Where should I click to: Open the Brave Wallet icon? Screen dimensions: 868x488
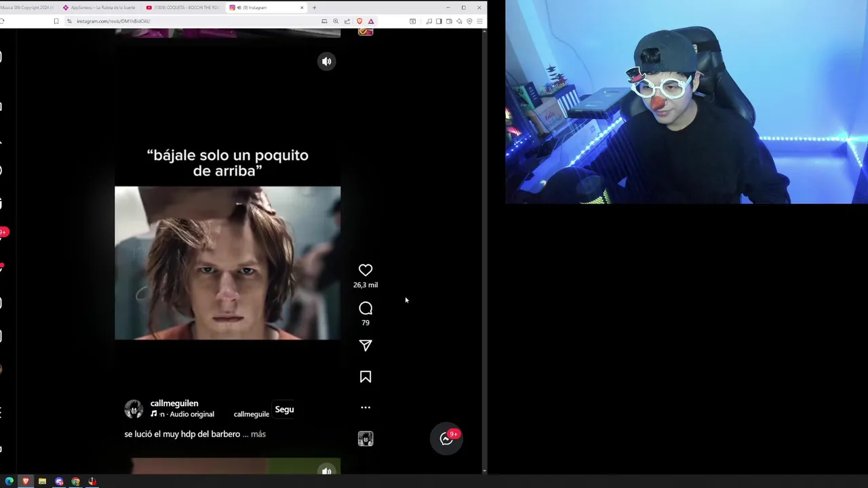449,21
